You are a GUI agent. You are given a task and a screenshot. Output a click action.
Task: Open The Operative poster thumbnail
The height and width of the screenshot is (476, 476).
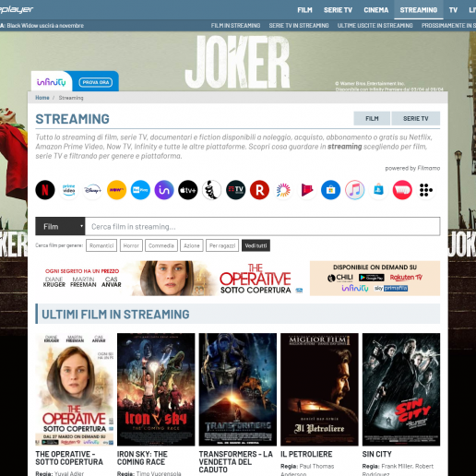(x=74, y=389)
